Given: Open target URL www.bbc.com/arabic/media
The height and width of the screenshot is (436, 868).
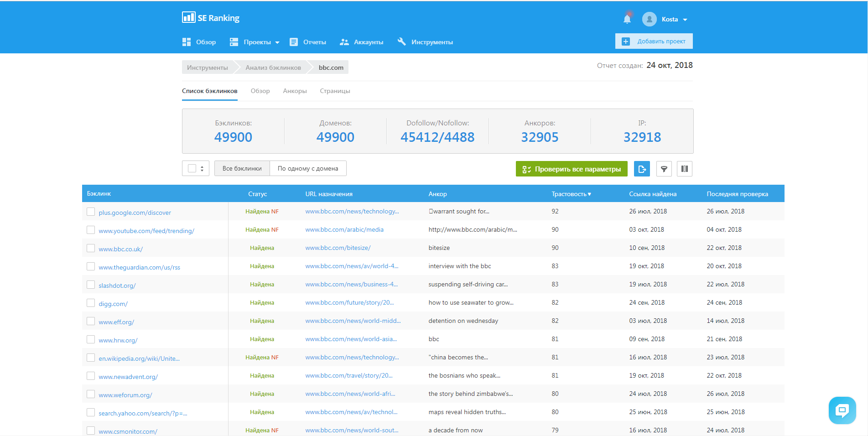Looking at the screenshot, I should coord(344,229).
